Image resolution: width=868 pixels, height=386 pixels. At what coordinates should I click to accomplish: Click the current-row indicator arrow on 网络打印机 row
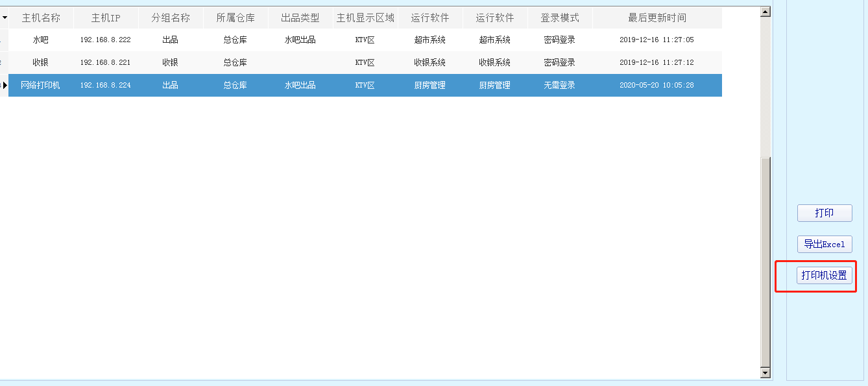(x=5, y=85)
